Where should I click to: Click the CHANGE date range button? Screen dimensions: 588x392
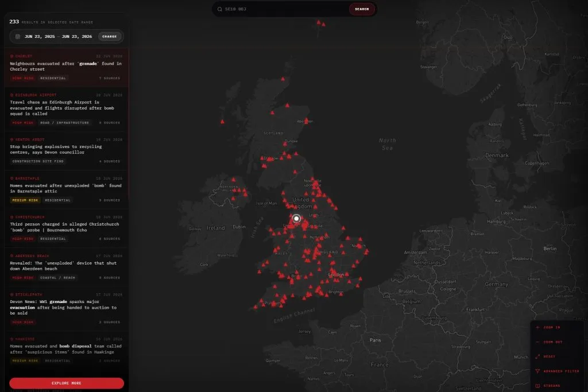click(x=110, y=36)
